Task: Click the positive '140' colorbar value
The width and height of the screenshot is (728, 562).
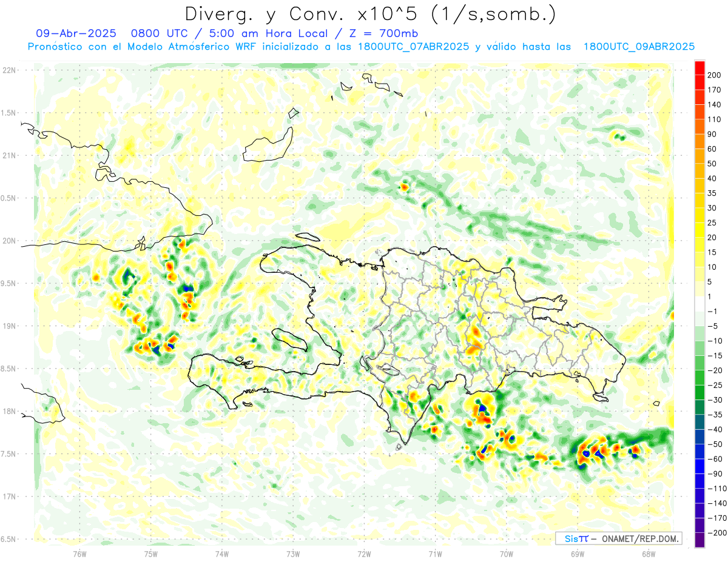Action: [714, 105]
